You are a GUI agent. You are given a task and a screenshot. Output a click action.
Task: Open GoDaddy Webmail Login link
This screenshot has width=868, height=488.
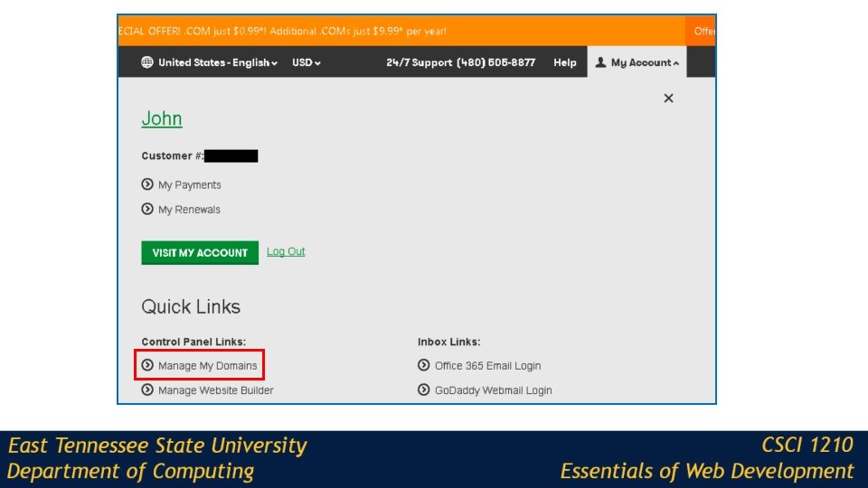494,390
